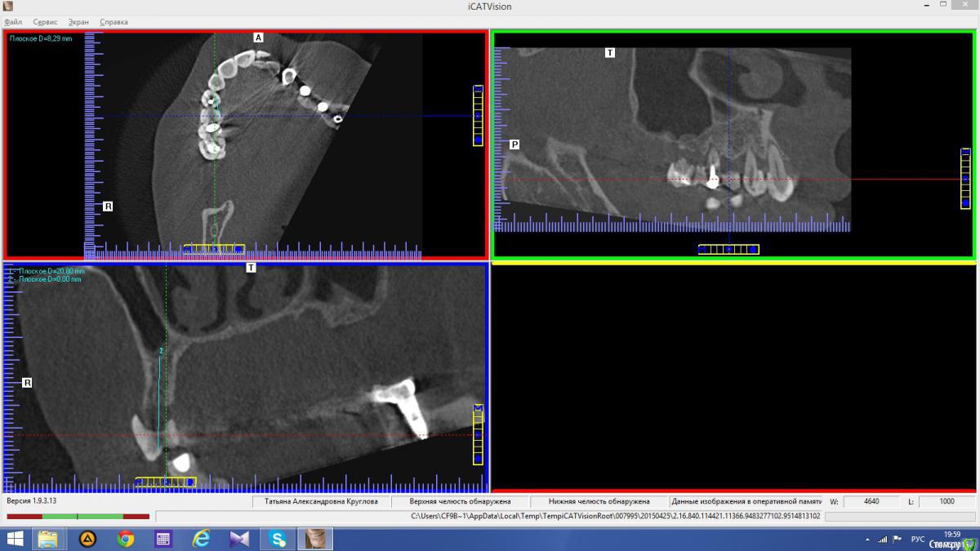Click the window width W value field
The image size is (980, 551).
point(871,501)
